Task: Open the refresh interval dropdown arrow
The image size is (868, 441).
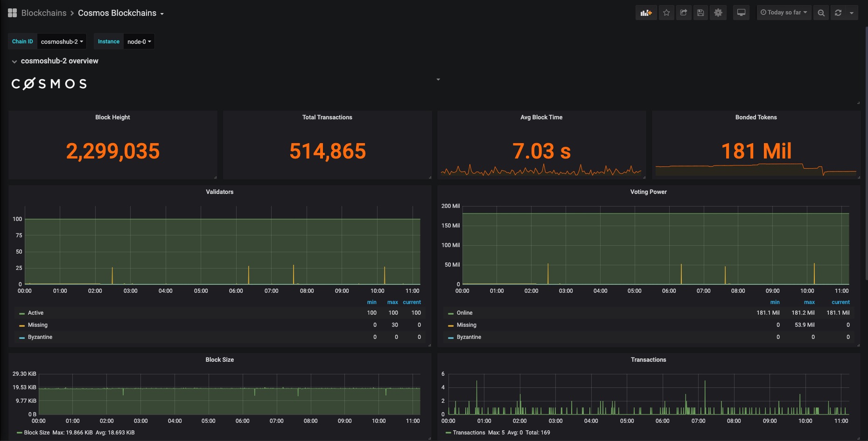Action: [852, 13]
